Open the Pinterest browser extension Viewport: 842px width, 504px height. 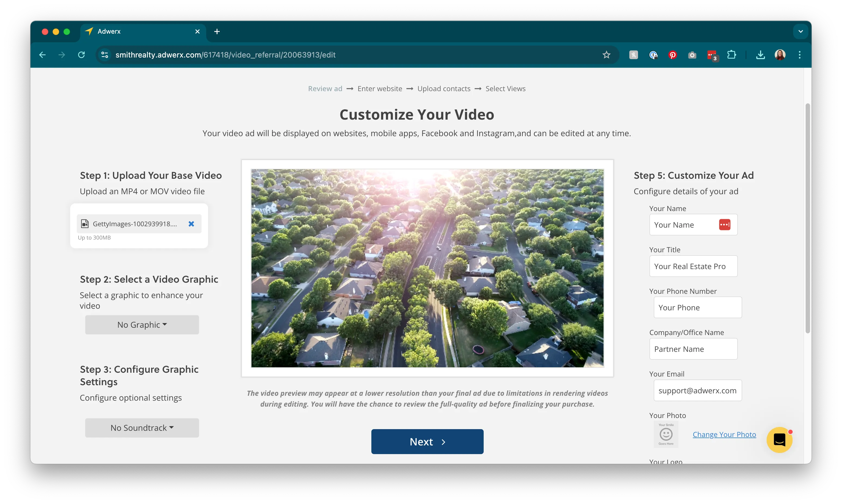point(672,55)
